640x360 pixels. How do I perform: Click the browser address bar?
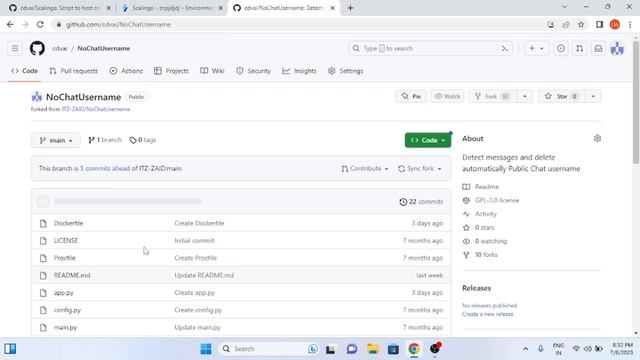(300, 24)
